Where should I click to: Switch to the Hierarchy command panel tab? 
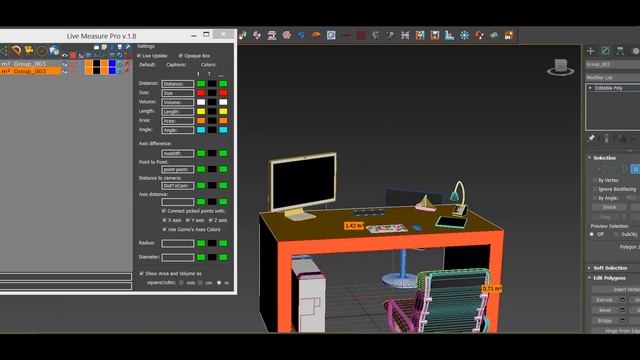pyautogui.click(x=620, y=51)
